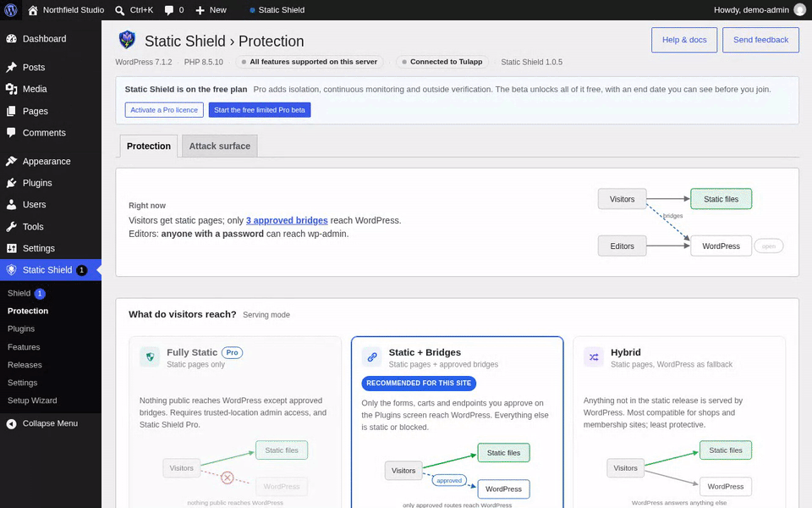Open the Features submenu item
This screenshot has height=508, width=812.
coord(24,347)
